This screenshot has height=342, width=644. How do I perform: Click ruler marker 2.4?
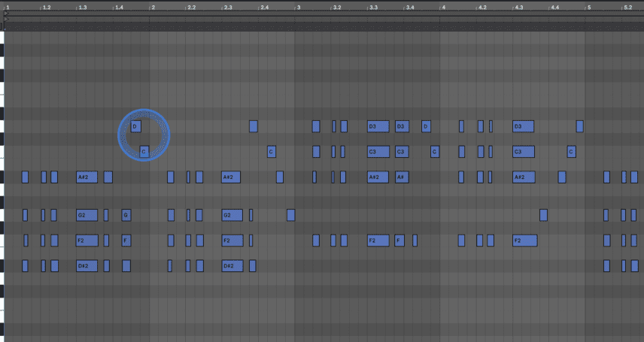click(x=264, y=8)
